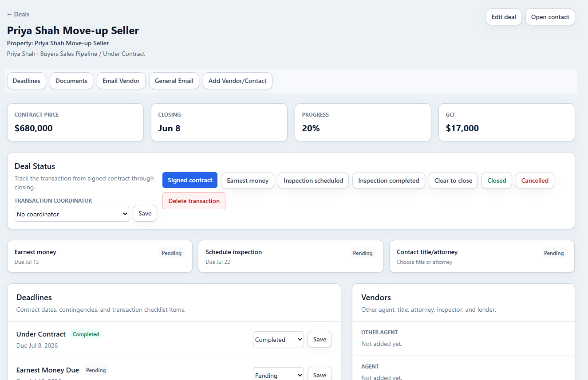Viewport: 588px width, 380px height.
Task: Click the GCI $17,000 value
Action: 462,128
